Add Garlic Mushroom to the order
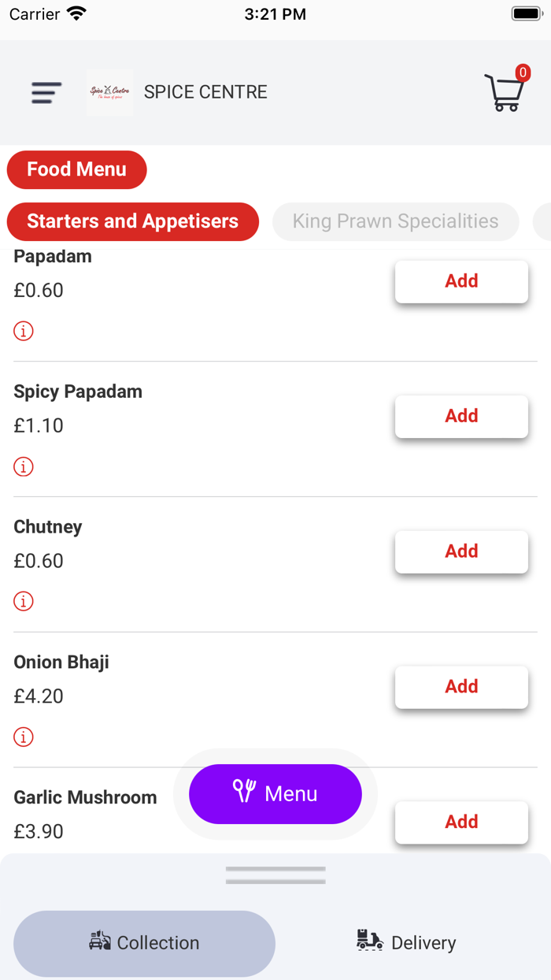The width and height of the screenshot is (551, 980). coord(461,822)
